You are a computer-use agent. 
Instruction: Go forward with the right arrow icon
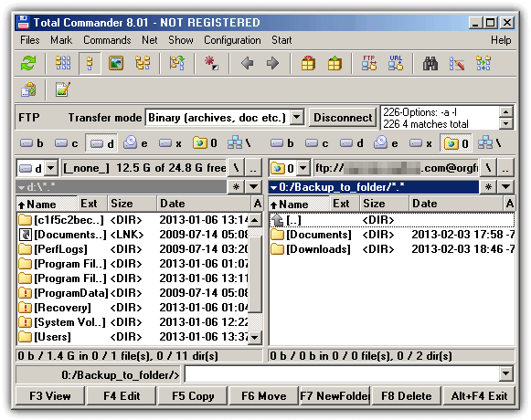pos(272,63)
